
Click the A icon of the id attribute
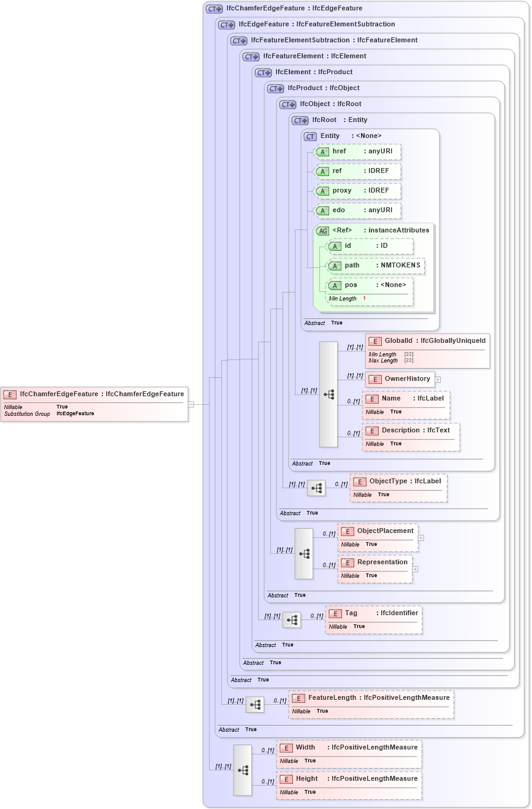[x=335, y=246]
